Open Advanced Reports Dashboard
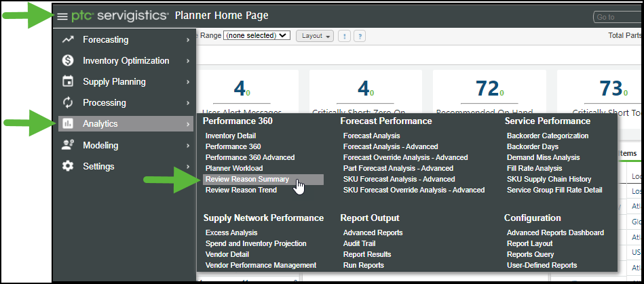The height and width of the screenshot is (284, 644). click(555, 232)
